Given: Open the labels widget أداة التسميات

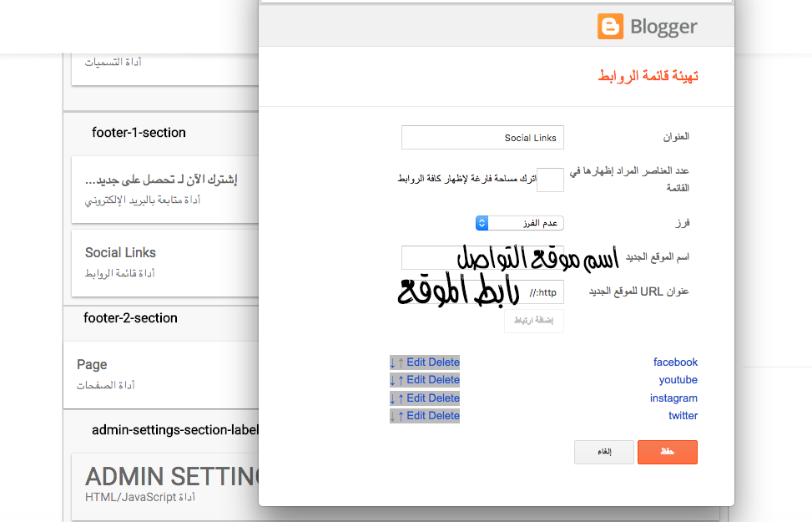Looking at the screenshot, I should (x=165, y=69).
